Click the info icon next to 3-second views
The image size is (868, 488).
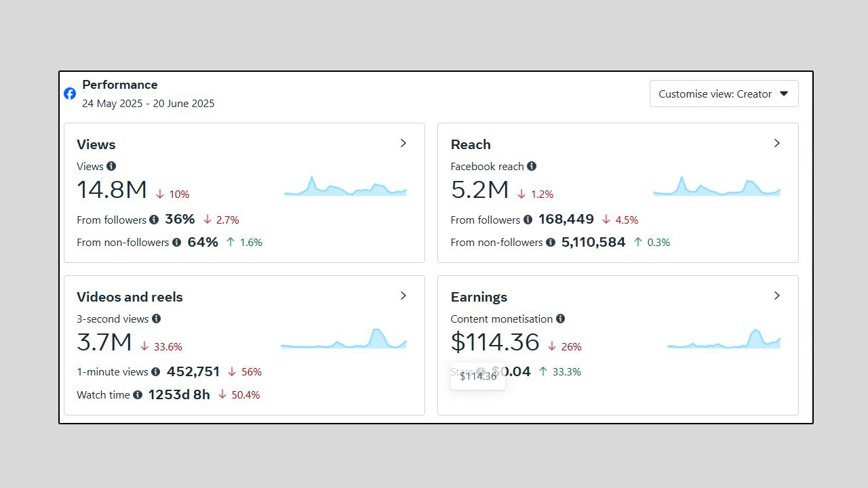pyautogui.click(x=156, y=319)
